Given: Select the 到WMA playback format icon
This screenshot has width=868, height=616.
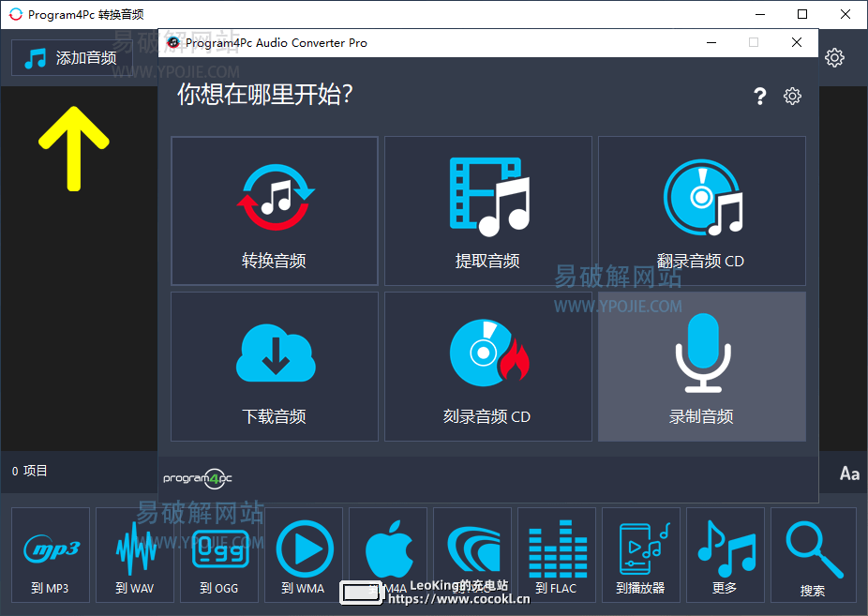Looking at the screenshot, I should tap(303, 555).
